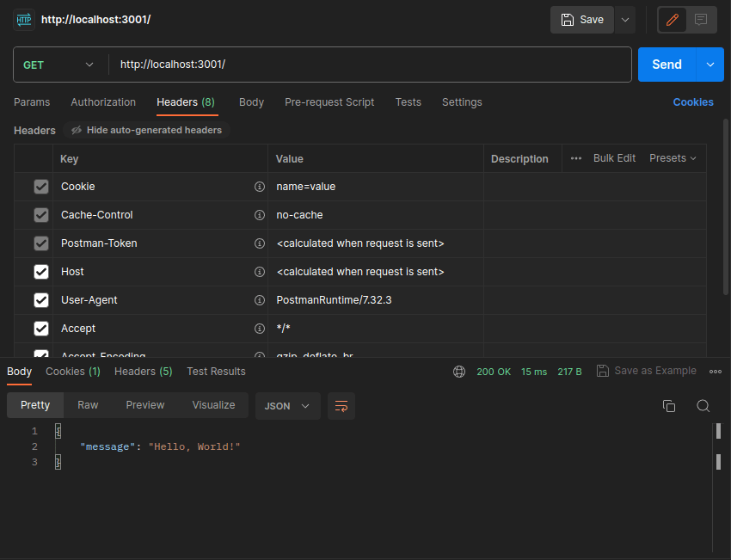Uncheck the Host header checkbox
The width and height of the screenshot is (731, 560).
pyautogui.click(x=41, y=272)
